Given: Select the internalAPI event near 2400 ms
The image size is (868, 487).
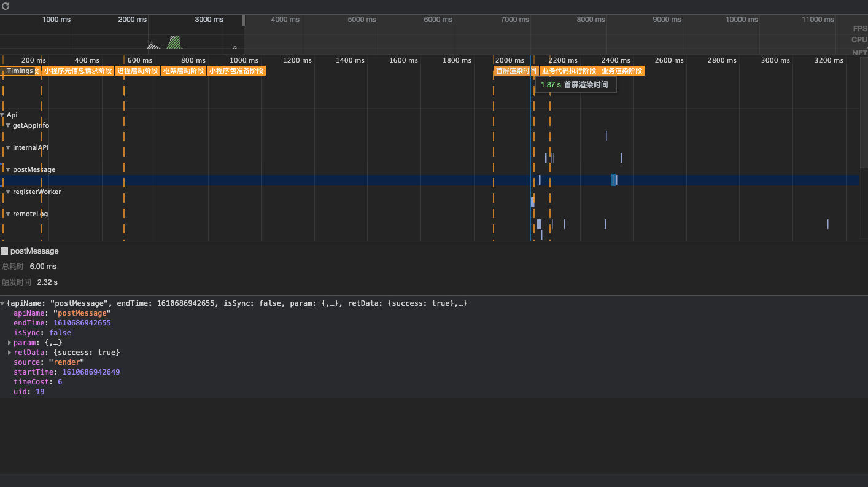Looking at the screenshot, I should pos(621,158).
